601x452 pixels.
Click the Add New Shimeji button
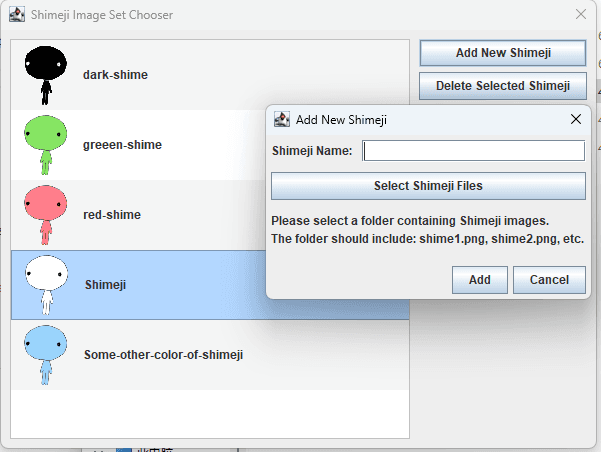click(503, 53)
